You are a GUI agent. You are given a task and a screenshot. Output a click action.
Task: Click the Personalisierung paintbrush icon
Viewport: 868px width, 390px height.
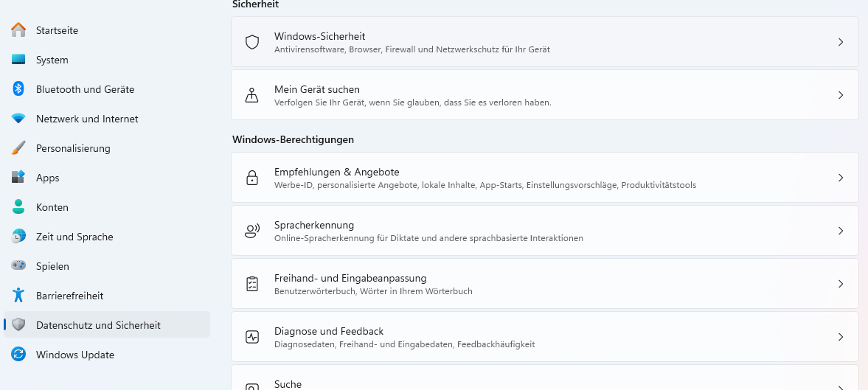(x=18, y=148)
